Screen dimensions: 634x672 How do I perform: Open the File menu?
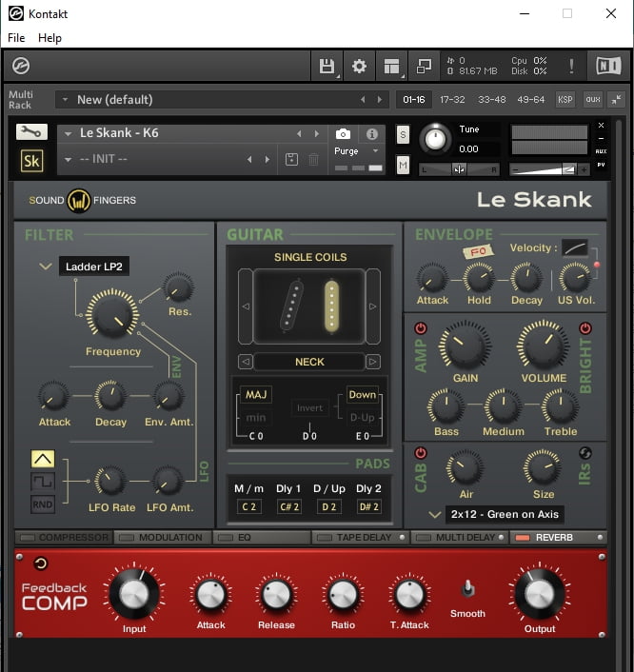[x=16, y=38]
